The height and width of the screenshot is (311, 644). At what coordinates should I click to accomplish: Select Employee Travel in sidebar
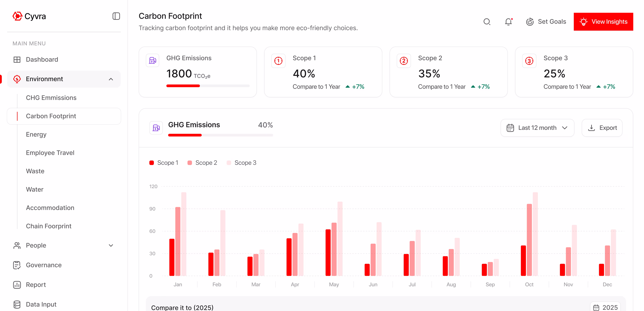point(50,153)
